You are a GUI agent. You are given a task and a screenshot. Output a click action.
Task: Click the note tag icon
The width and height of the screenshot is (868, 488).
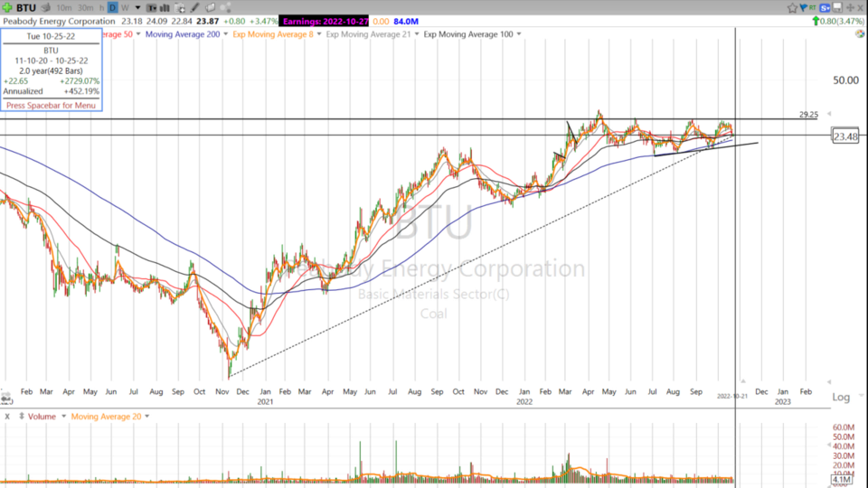pyautogui.click(x=211, y=8)
